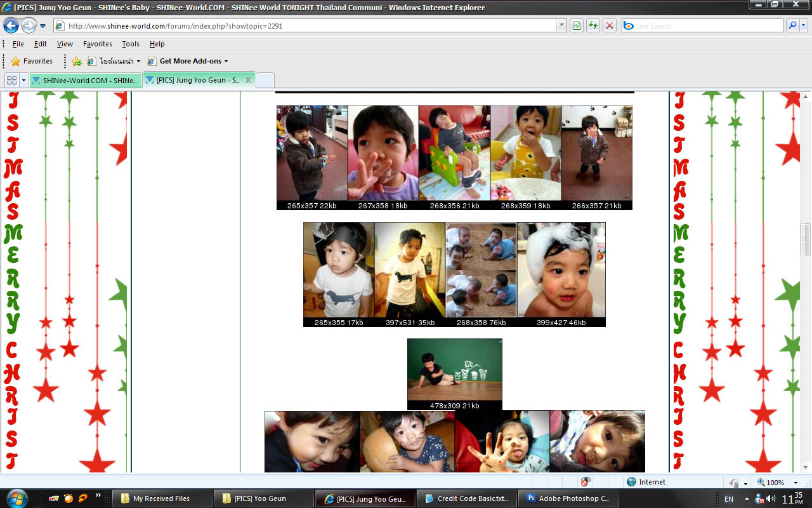Expand the tab list dropdown arrow
The height and width of the screenshot is (508, 812).
tap(23, 81)
